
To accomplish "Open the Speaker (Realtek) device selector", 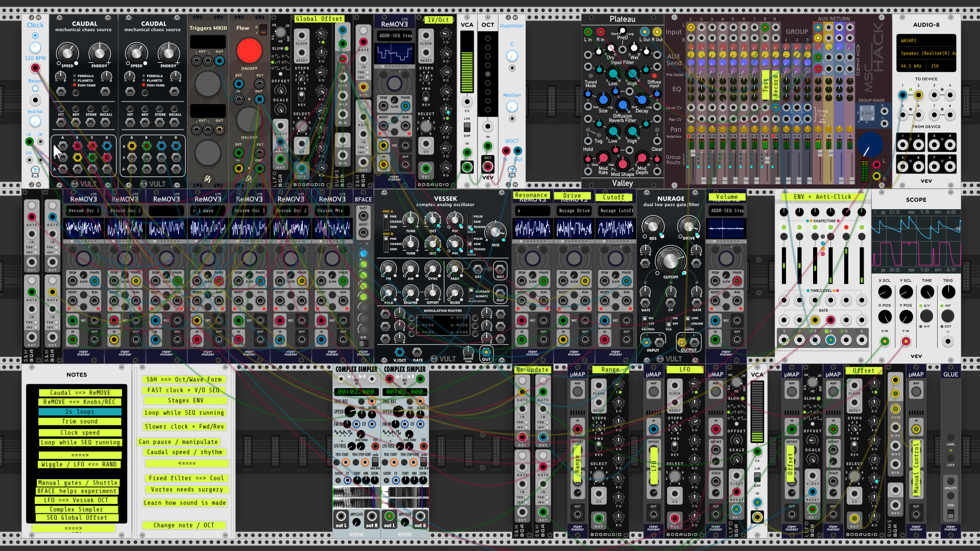I will (x=926, y=53).
